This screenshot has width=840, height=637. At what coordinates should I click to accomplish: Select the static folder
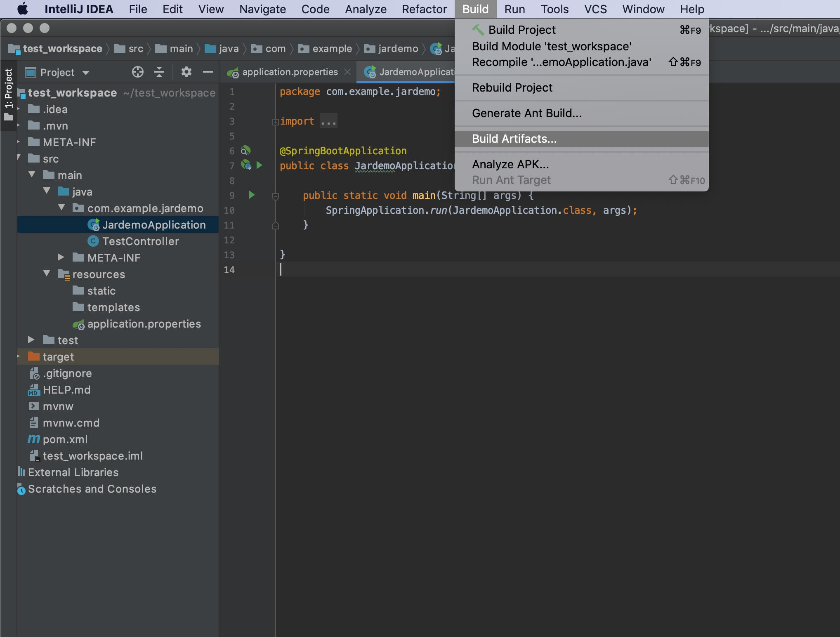click(94, 291)
